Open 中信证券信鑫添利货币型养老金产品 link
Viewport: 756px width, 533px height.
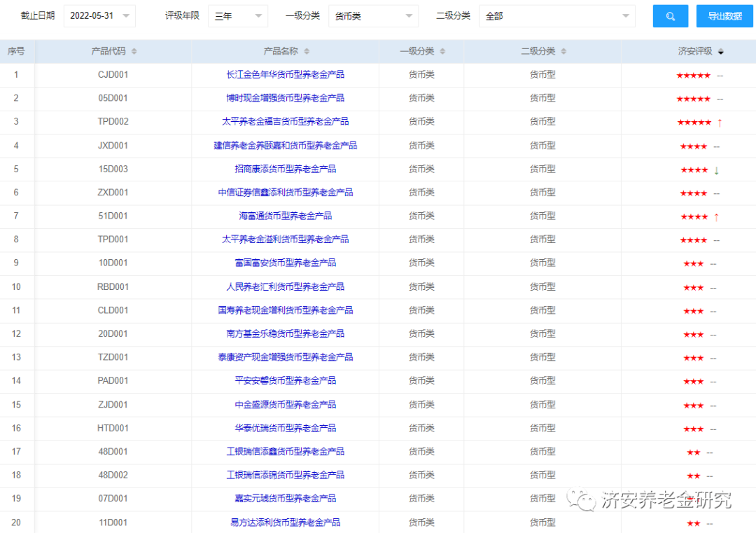point(286,193)
